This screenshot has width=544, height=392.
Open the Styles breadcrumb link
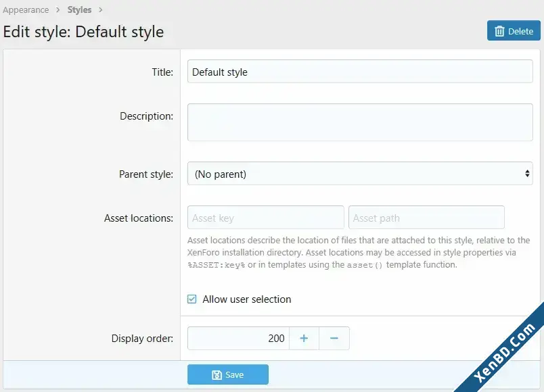(79, 9)
